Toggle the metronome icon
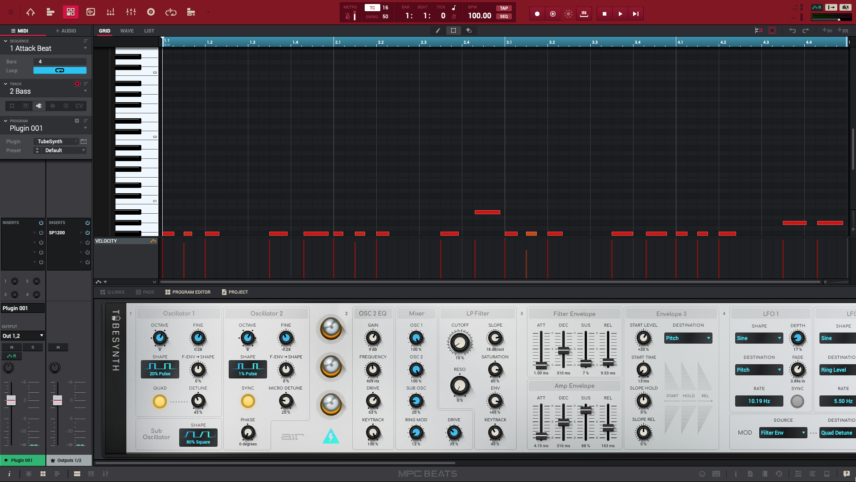856x482 pixels. 348,16
